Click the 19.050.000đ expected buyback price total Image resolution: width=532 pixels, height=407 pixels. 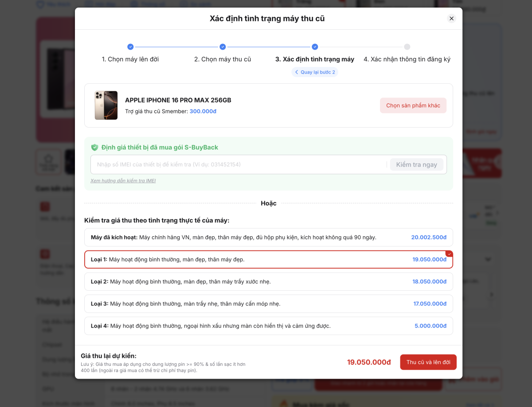369,362
